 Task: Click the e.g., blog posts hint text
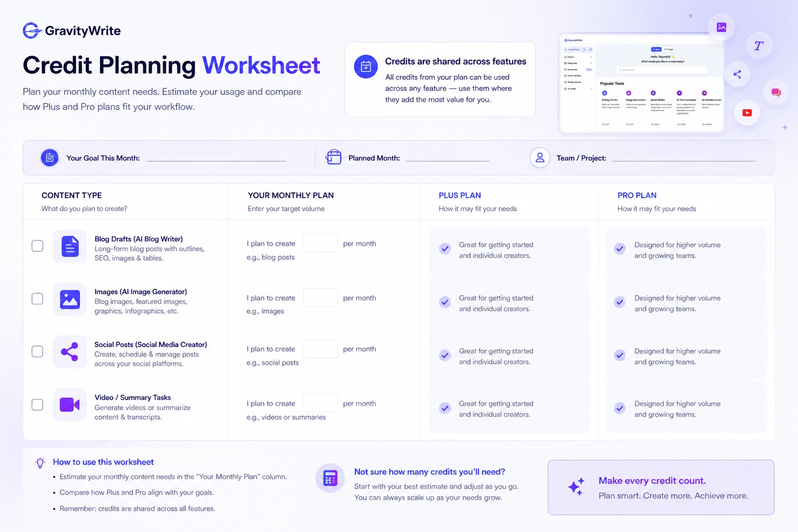[x=271, y=257]
